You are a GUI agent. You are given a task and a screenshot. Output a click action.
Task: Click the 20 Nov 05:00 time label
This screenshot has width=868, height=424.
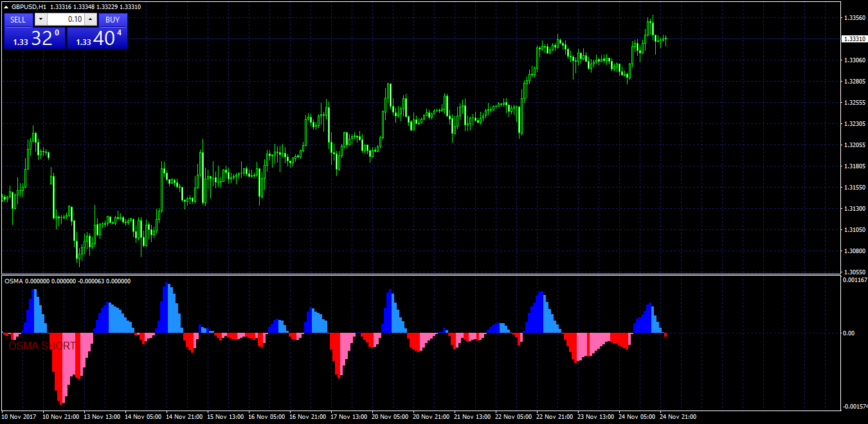pyautogui.click(x=390, y=417)
